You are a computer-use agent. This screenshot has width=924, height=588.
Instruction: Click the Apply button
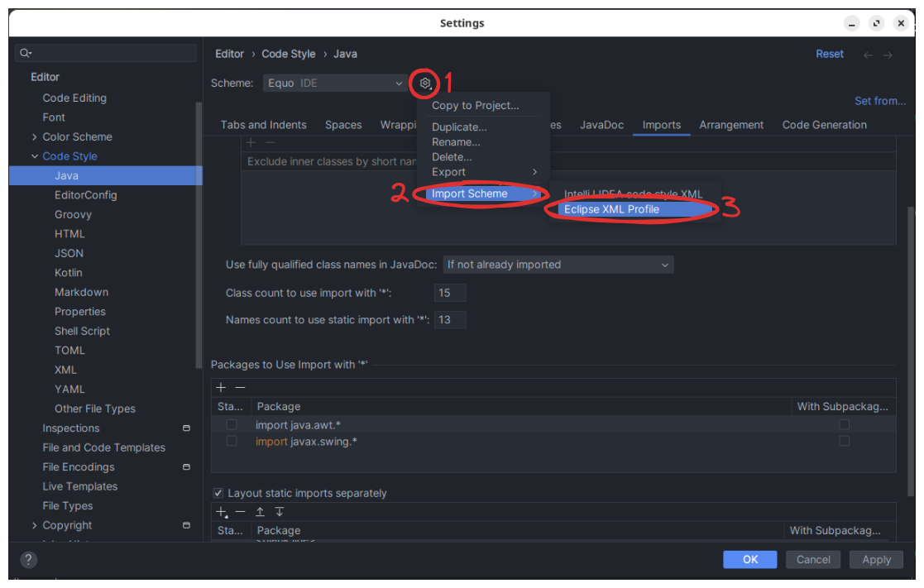[x=876, y=560]
